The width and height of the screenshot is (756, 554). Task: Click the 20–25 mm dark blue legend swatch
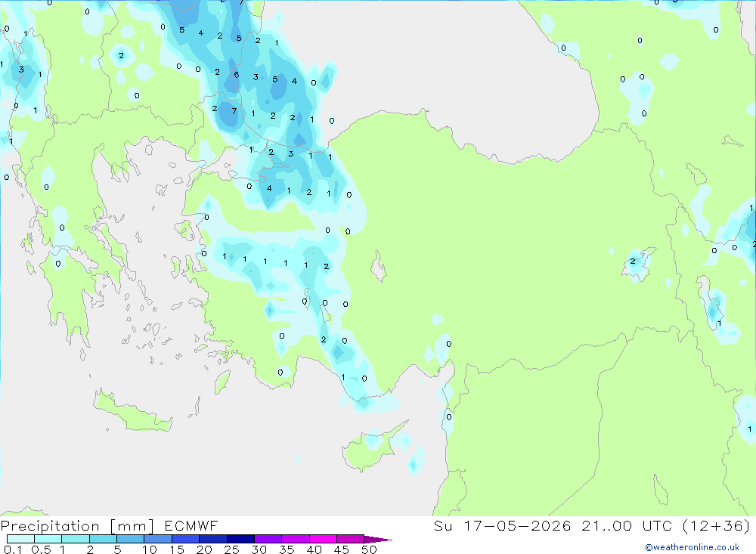point(213,539)
